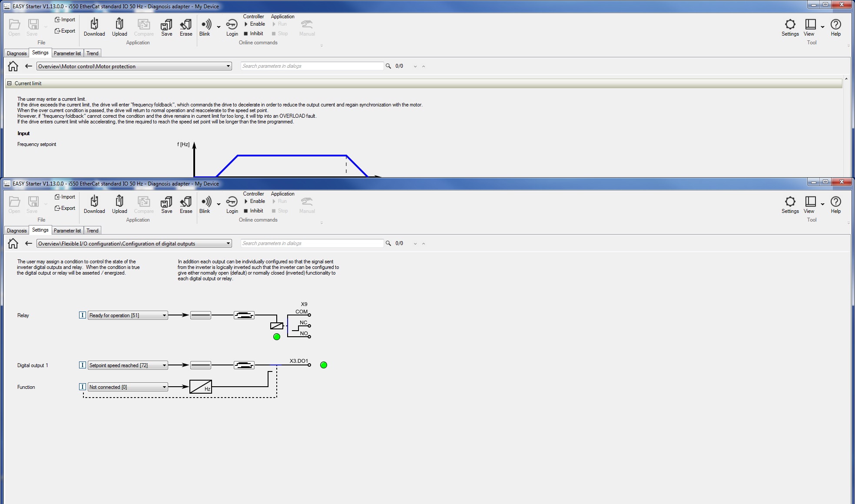Click the switching delay button on Relay line
This screenshot has height=504, width=855.
[244, 315]
